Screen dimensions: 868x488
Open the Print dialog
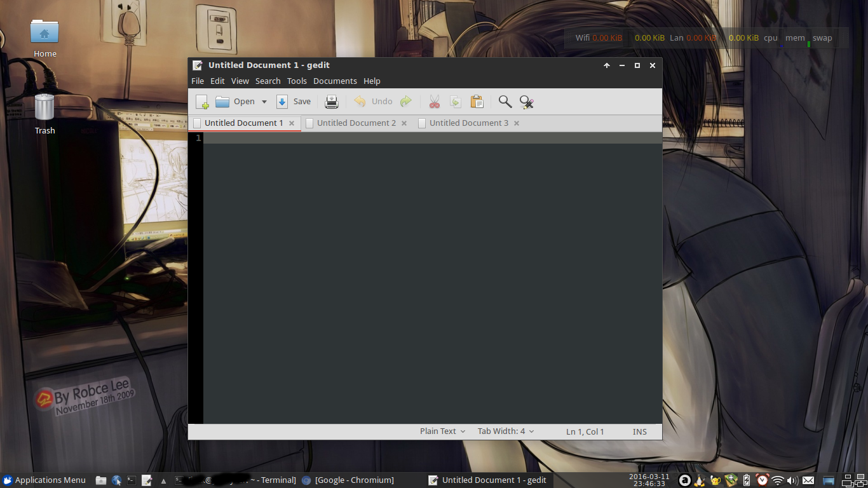[331, 101]
